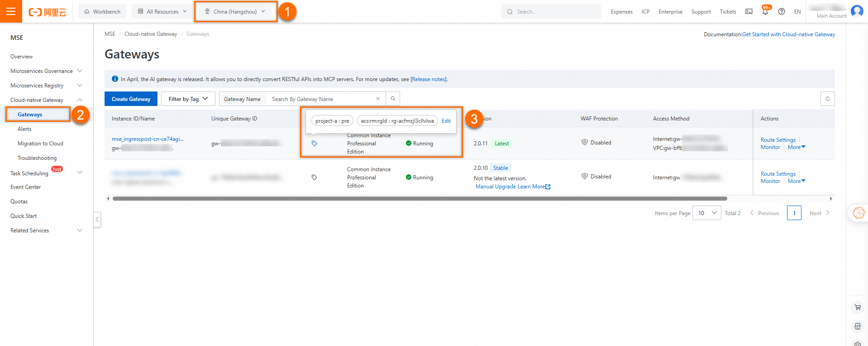868x346 pixels.
Task: Collapse Cloud-native Gateway menu
Action: click(80, 100)
